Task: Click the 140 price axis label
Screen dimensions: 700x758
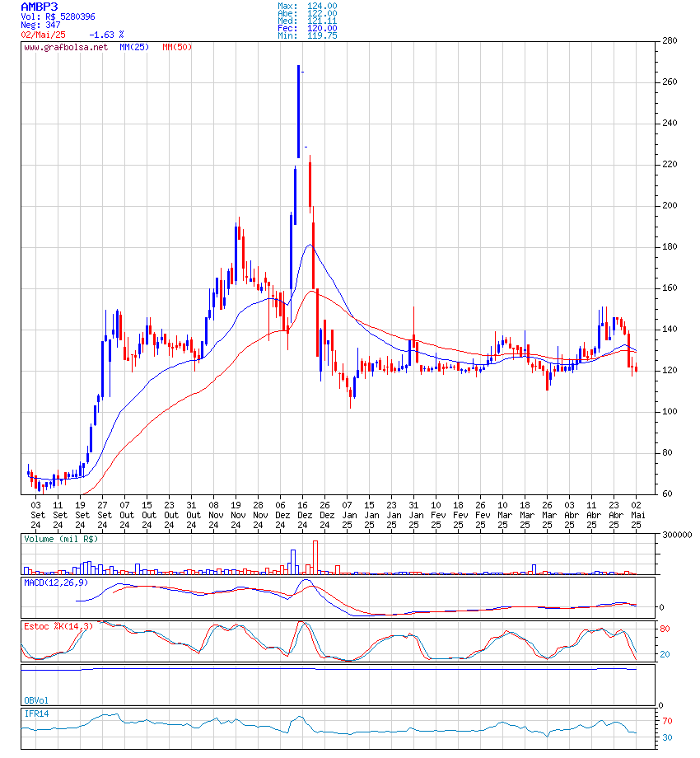Action: tap(670, 330)
